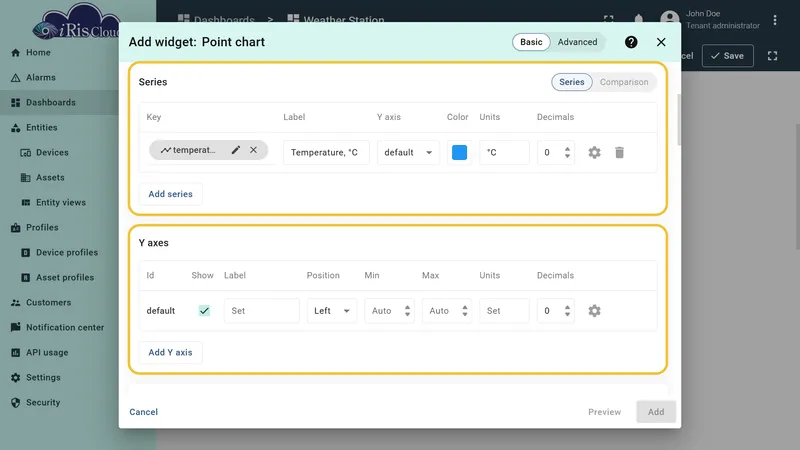This screenshot has height=450, width=800.
Task: Toggle dashboard fullscreen icon beside Save
Action: tap(772, 56)
